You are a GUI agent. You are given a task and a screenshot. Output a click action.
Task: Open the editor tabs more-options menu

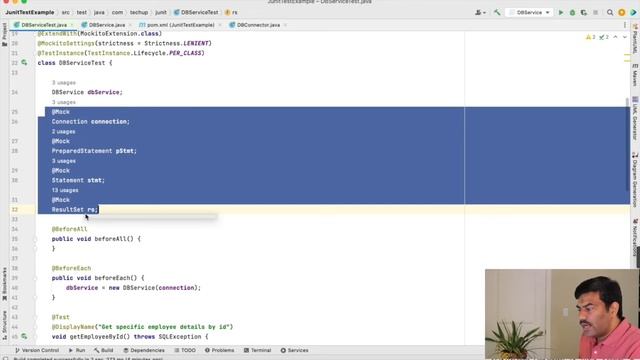click(x=624, y=25)
